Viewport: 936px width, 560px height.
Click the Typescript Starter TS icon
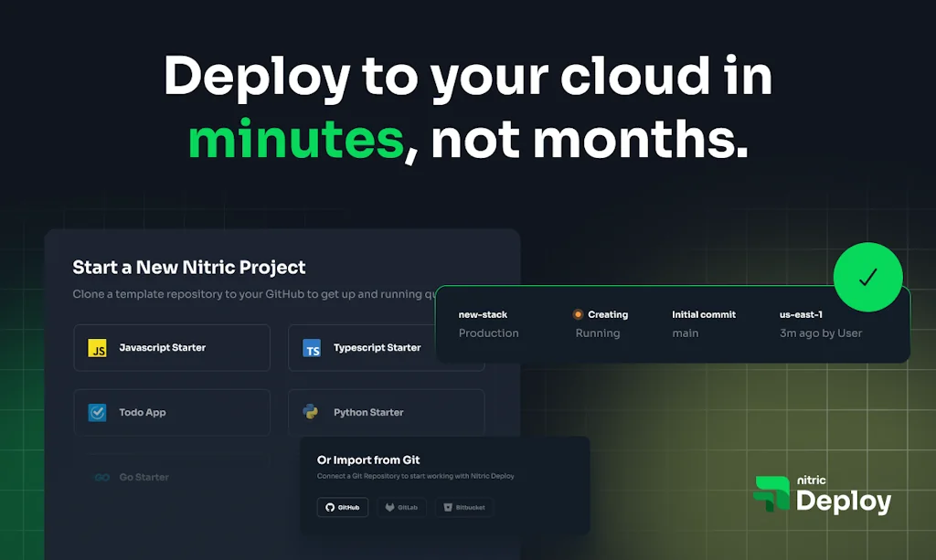click(314, 347)
